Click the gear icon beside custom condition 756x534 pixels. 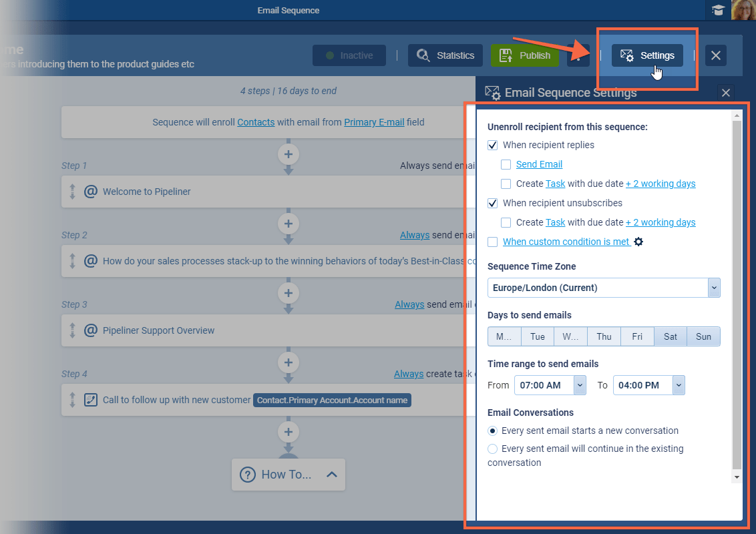(x=638, y=242)
